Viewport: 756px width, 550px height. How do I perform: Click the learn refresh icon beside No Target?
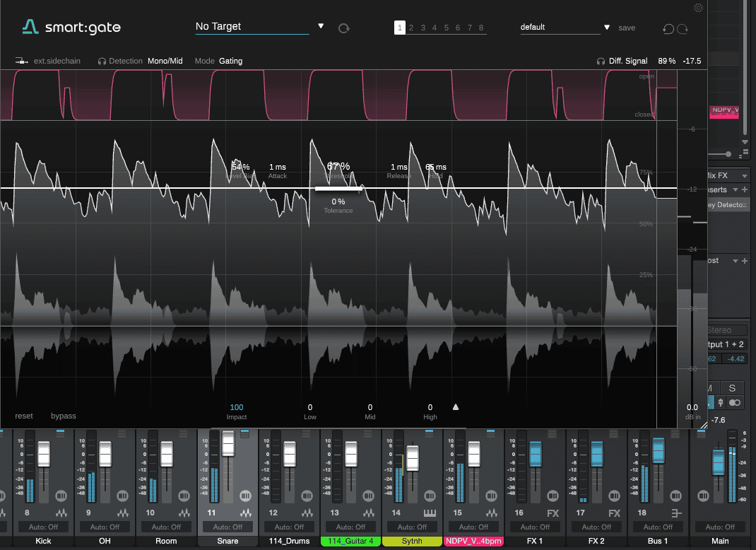point(344,28)
